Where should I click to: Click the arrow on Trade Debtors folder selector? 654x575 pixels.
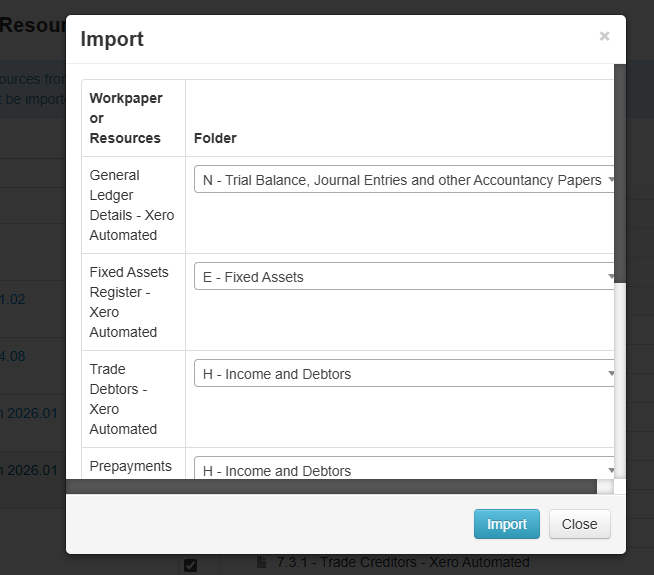tap(611, 374)
